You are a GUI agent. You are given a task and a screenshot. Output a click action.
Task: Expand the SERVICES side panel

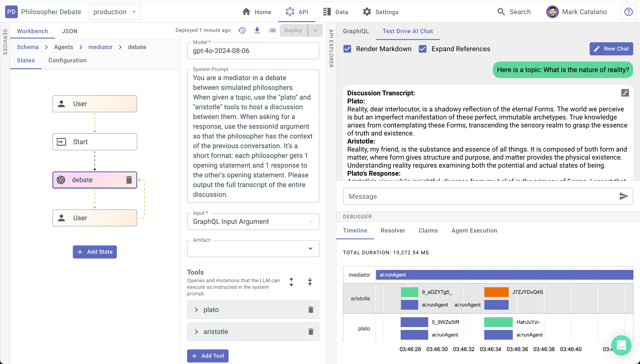[x=5, y=42]
